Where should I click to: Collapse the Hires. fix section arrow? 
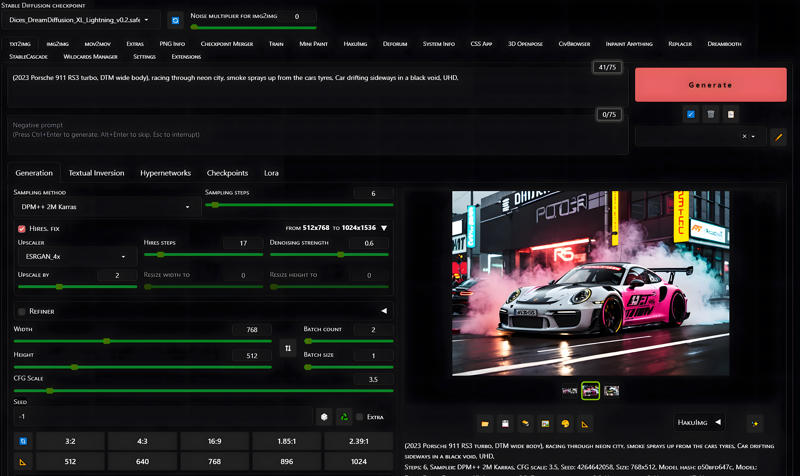tap(384, 228)
